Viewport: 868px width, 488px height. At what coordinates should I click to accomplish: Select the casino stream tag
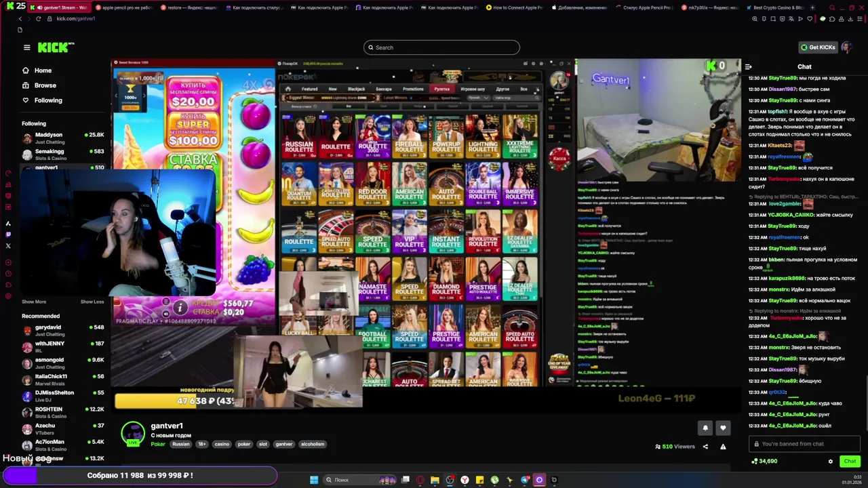[222, 444]
